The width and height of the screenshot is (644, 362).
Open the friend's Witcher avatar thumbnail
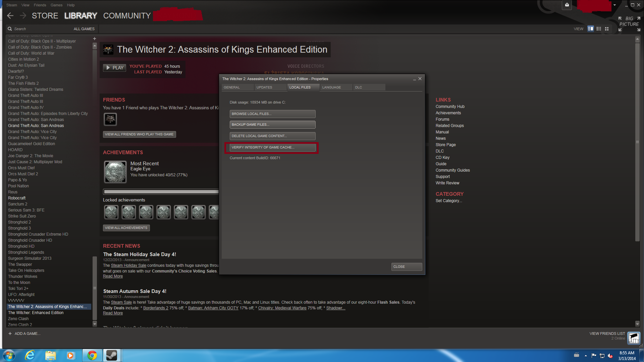[x=110, y=119]
